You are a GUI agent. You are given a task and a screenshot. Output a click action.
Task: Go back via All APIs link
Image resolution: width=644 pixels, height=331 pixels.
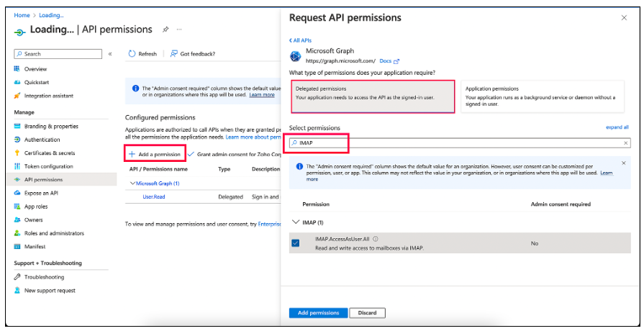[300, 40]
